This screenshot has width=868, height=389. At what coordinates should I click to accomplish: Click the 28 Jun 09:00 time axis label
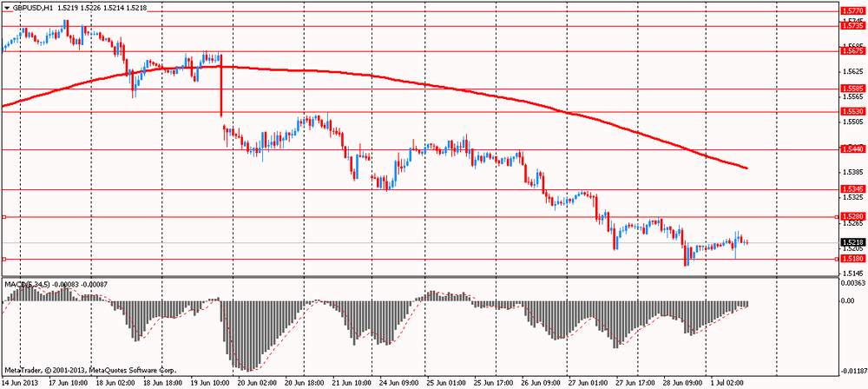click(x=681, y=382)
